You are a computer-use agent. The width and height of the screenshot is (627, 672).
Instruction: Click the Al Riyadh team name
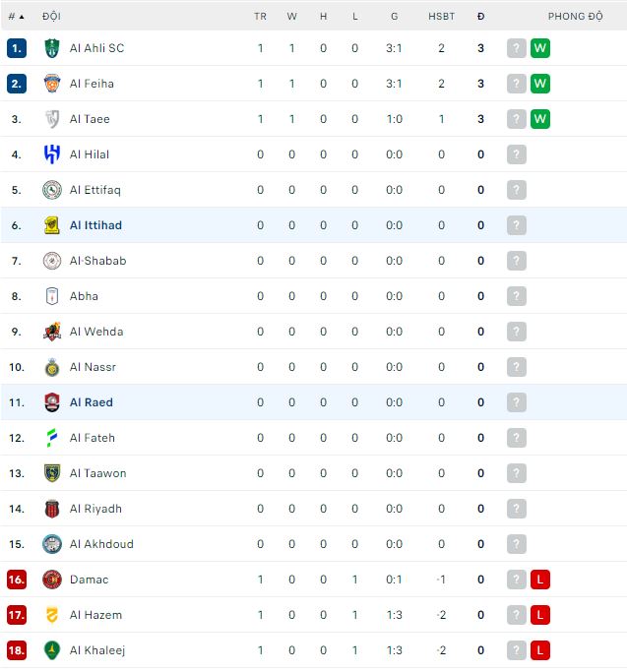(95, 509)
